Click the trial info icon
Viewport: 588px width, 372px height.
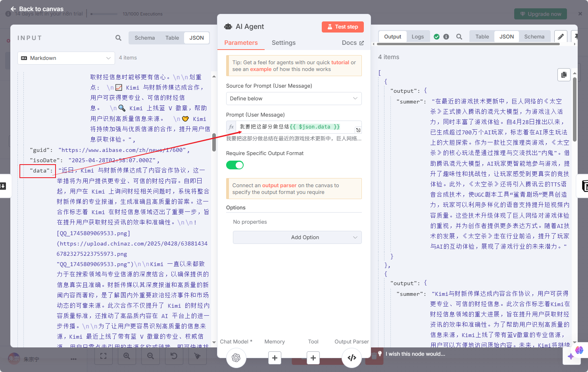coord(8,14)
